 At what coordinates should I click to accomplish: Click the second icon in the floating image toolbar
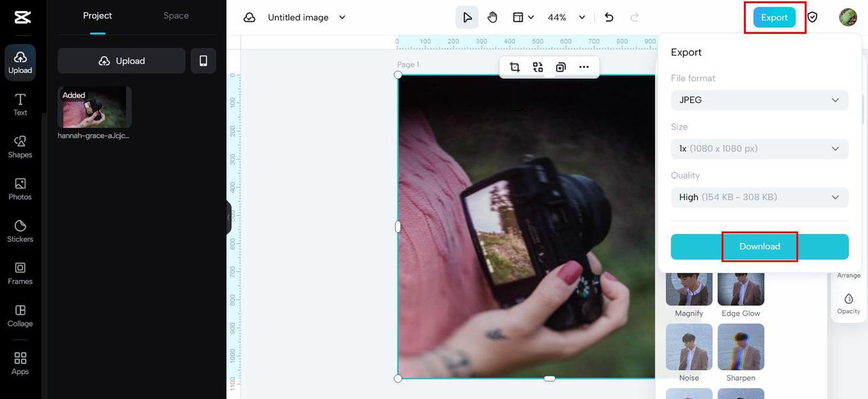coord(538,67)
